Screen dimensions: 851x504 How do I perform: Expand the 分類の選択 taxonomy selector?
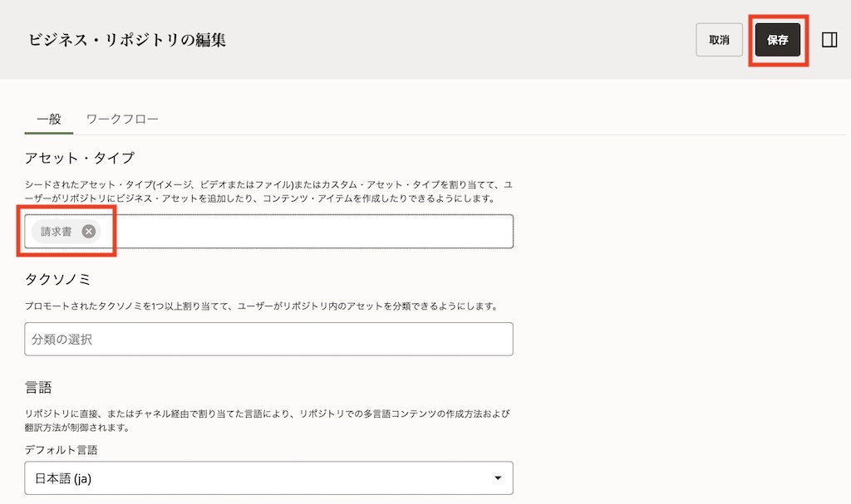click(x=266, y=339)
